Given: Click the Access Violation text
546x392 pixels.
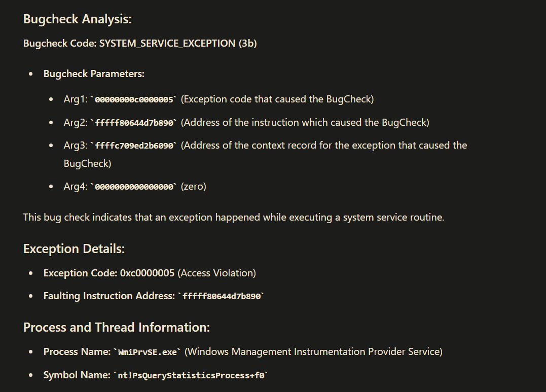Looking at the screenshot, I should pyautogui.click(x=216, y=273).
